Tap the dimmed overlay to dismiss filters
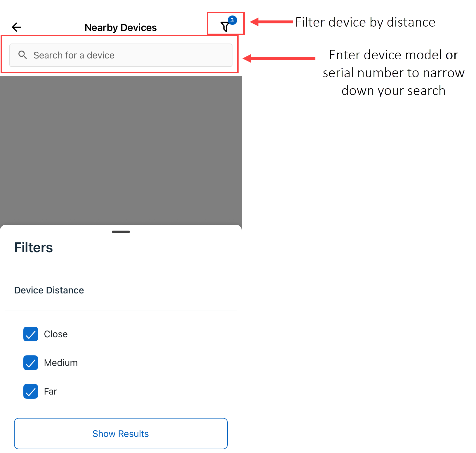Screen dimensions: 476x453 click(121, 151)
